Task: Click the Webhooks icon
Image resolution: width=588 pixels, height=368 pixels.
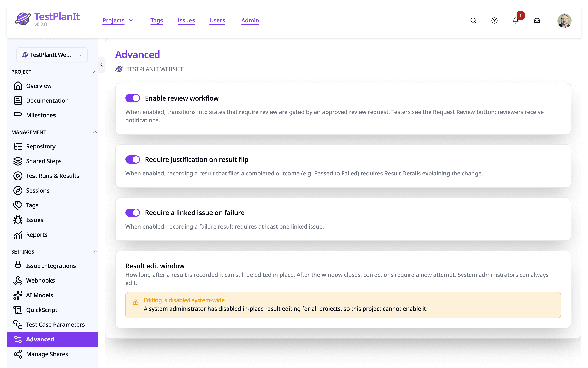Action: pyautogui.click(x=18, y=280)
